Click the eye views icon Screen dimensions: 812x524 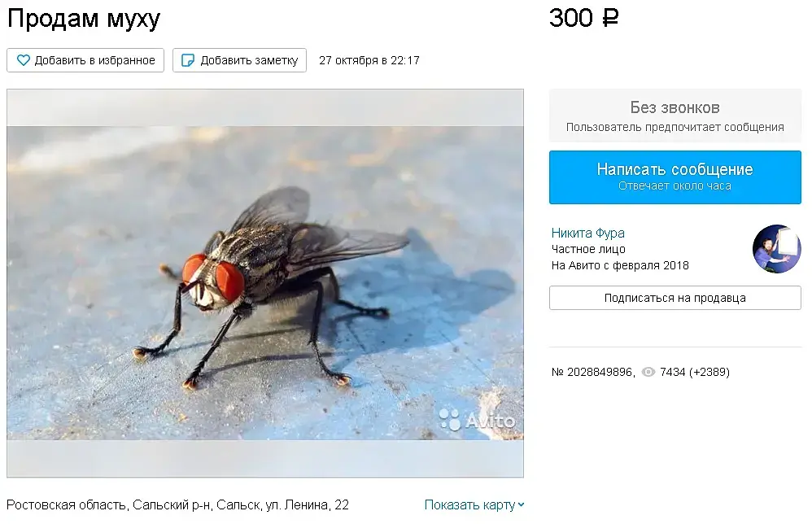[x=648, y=372]
